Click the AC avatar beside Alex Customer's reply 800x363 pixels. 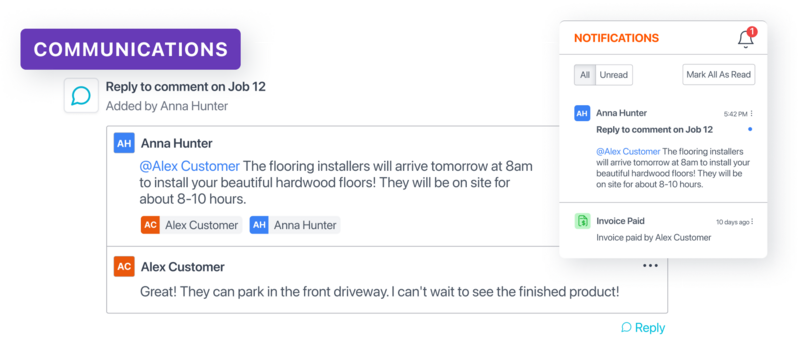click(124, 267)
